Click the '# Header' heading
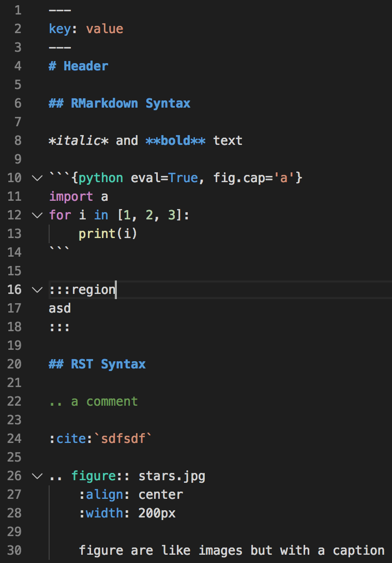The width and height of the screenshot is (392, 563). point(79,66)
